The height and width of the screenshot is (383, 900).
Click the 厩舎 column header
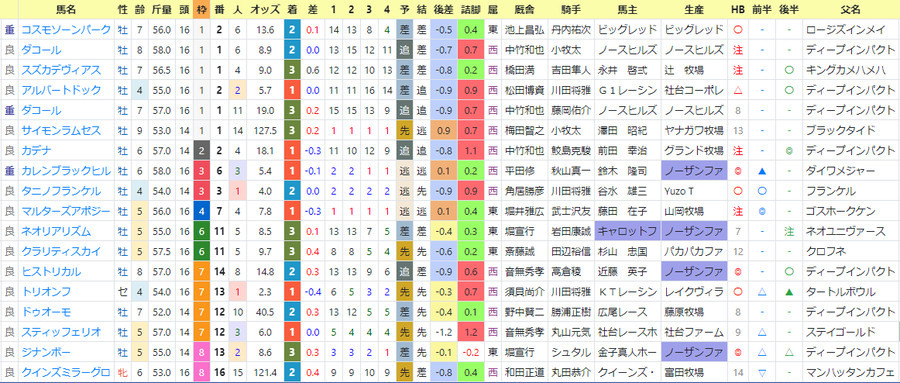[x=525, y=9]
